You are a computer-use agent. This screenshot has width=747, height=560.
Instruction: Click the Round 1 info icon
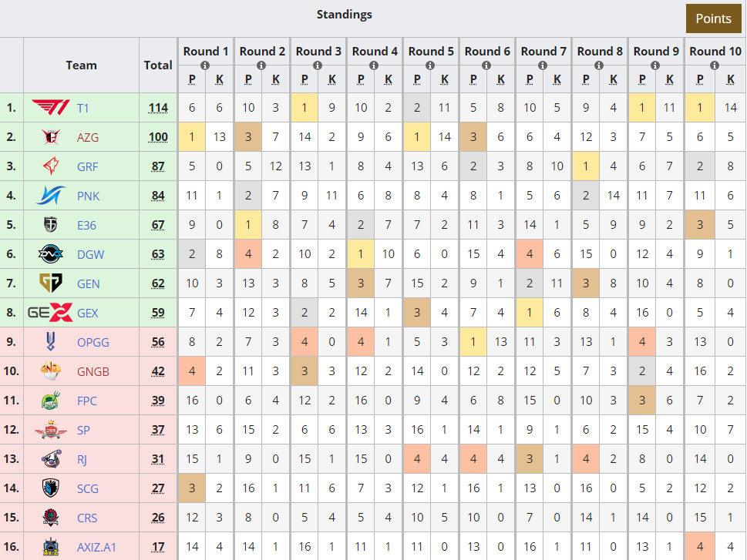[x=206, y=65]
